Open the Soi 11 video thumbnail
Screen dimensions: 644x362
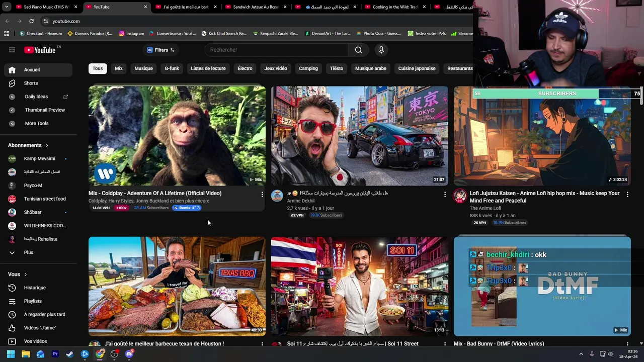tap(359, 286)
